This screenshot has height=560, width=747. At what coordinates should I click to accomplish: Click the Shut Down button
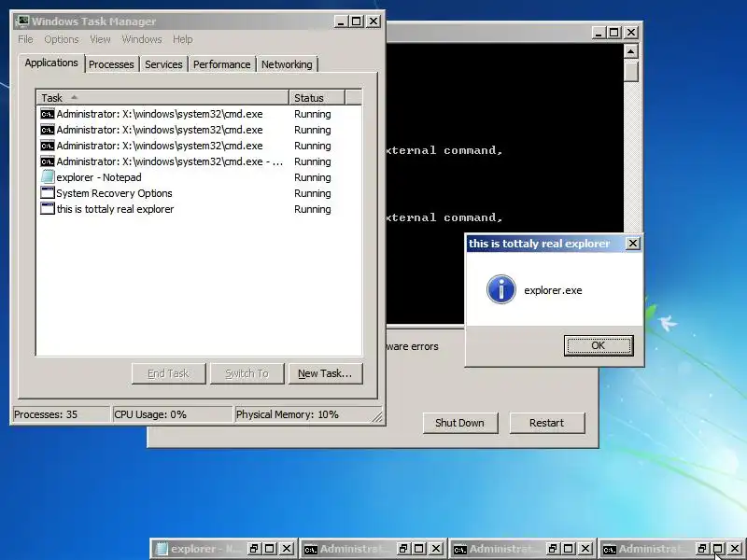[460, 423]
